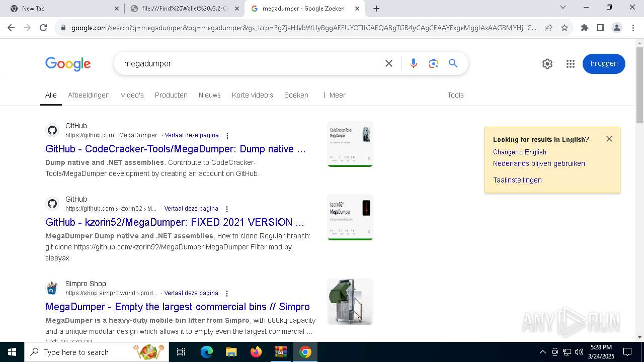Open the Chrome extensions puzzle icon
Screen dimensions: 644x362
[x=585, y=28]
